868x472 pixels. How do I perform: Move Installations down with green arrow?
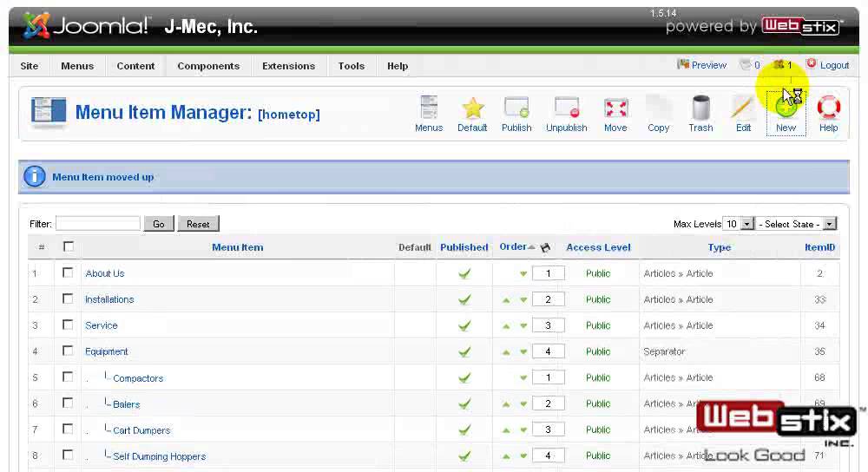pyautogui.click(x=523, y=300)
